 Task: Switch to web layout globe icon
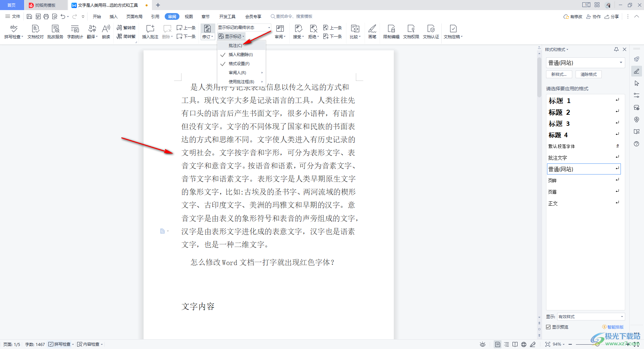524,344
